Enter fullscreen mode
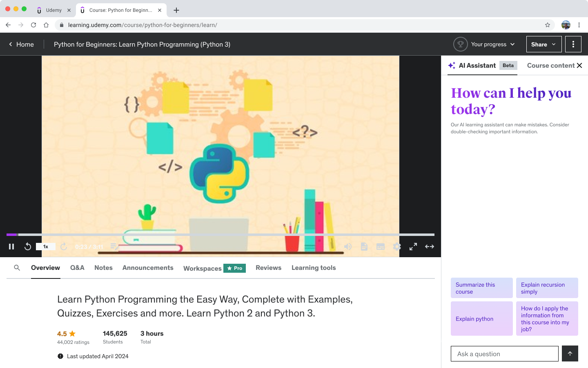 tap(413, 246)
